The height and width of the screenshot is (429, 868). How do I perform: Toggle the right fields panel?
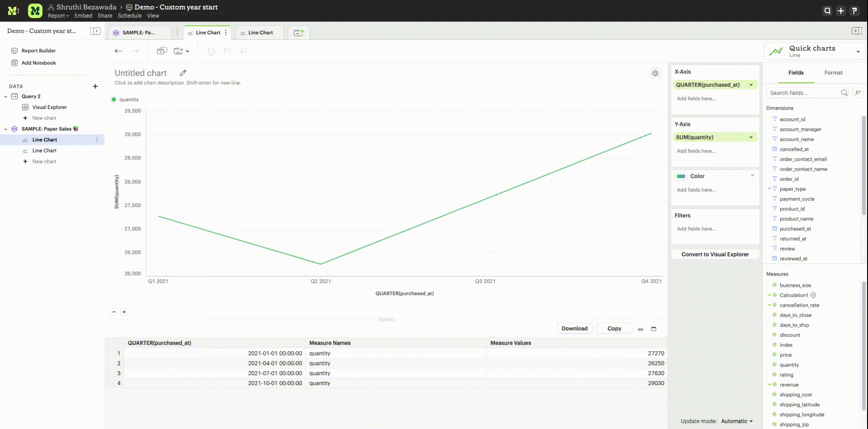coord(856,31)
